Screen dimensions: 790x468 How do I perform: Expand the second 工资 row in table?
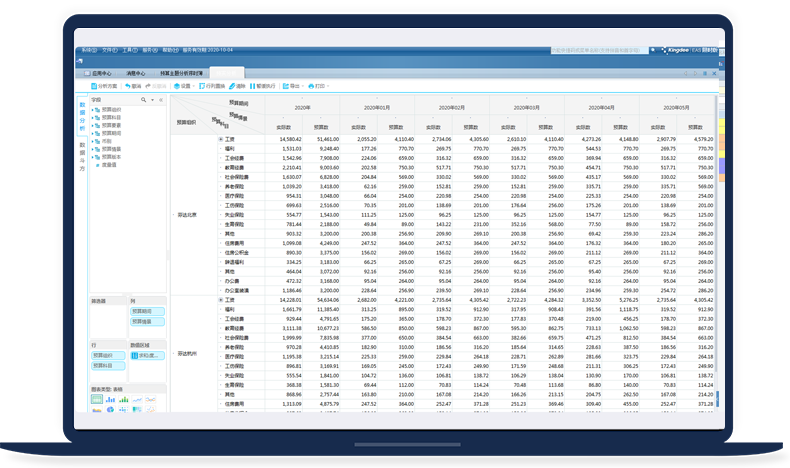(221, 300)
